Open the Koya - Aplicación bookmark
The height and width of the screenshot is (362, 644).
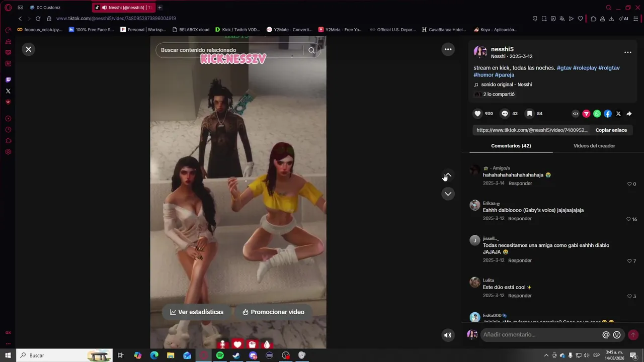pyautogui.click(x=495, y=30)
